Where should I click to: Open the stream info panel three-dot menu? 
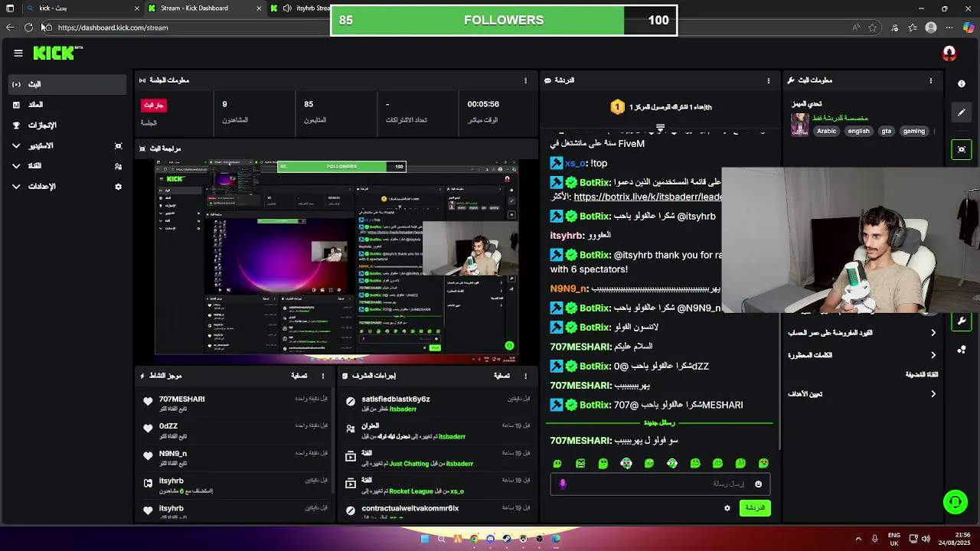click(x=931, y=80)
